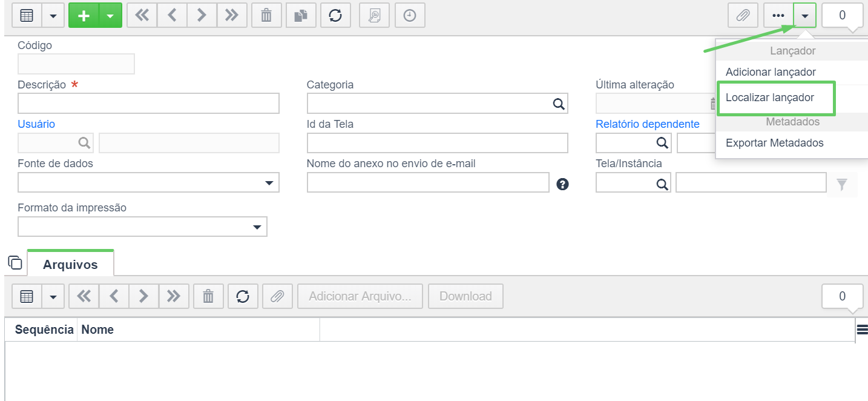Viewport: 868px width, 401px height.
Task: Click the Categoria search magnifier icon
Action: (559, 104)
